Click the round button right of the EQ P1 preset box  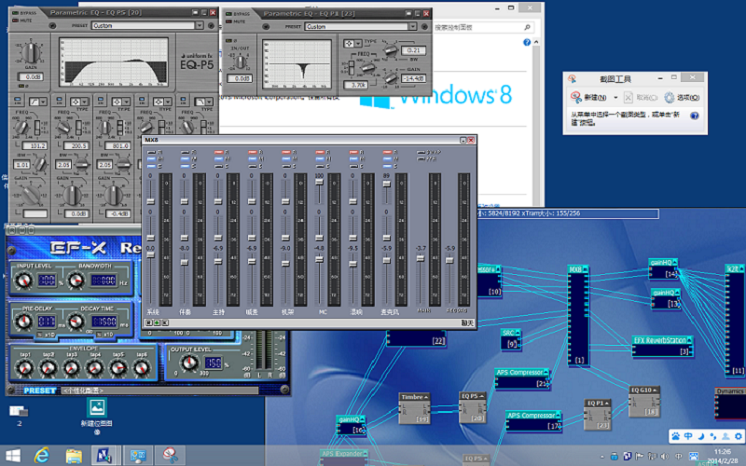click(x=424, y=27)
